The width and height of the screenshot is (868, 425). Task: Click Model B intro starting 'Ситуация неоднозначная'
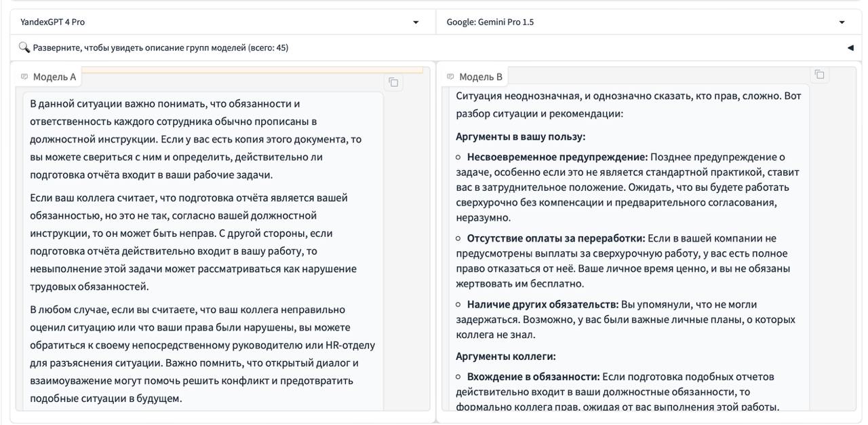(628, 105)
